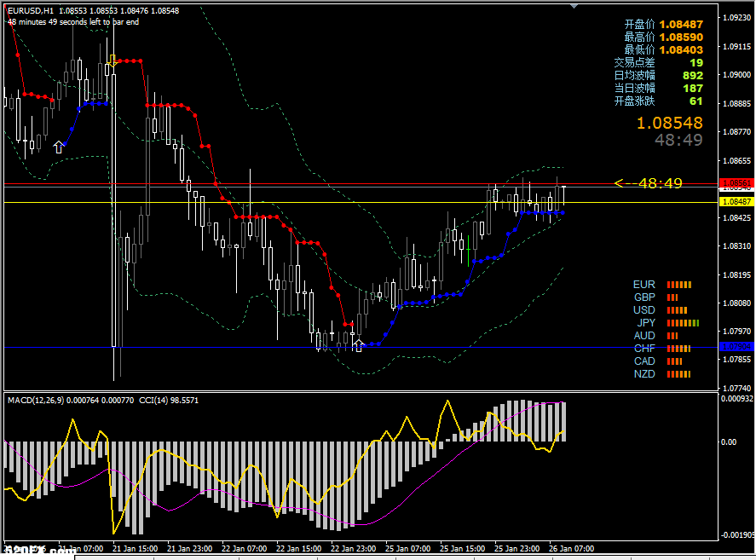Click the JPY currency strength label
This screenshot has width=756, height=560.
(x=646, y=323)
